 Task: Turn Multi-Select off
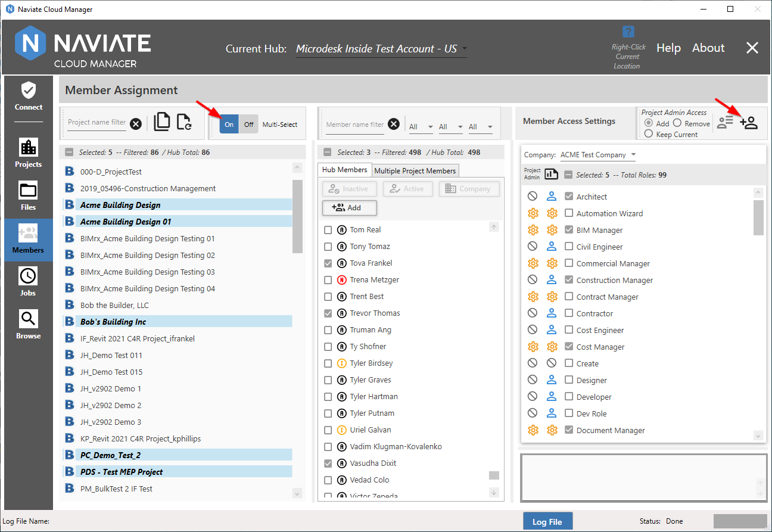pyautogui.click(x=248, y=125)
